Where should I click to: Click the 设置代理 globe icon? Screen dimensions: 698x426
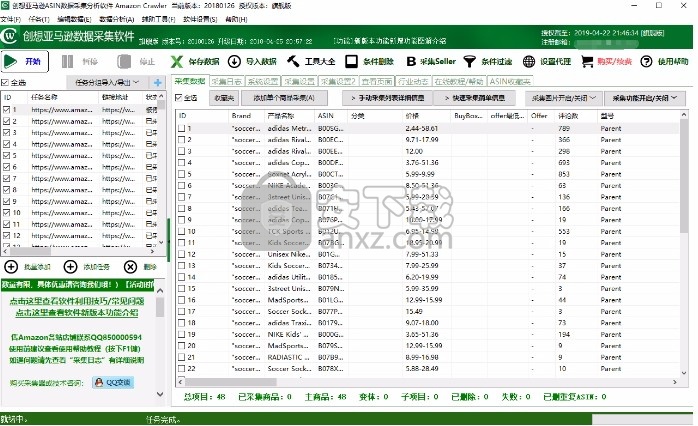tap(529, 61)
